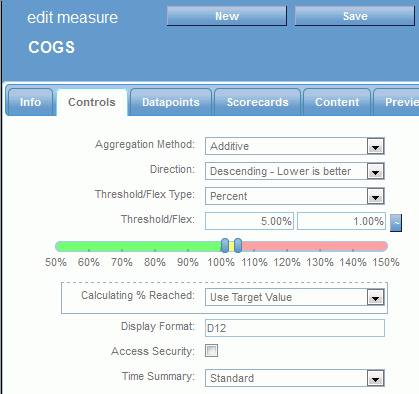Viewport: 419px width, 394px height.
Task: Switch to the Datapoints tab
Action: 171,102
